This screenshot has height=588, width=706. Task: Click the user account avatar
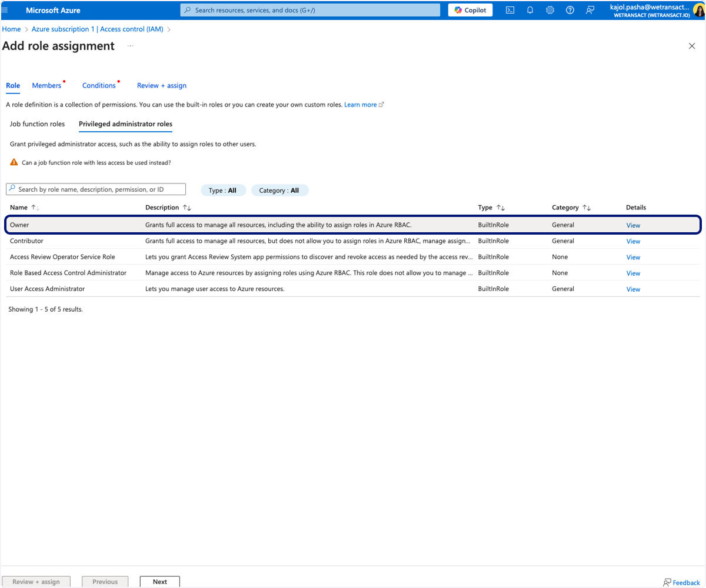coord(699,10)
